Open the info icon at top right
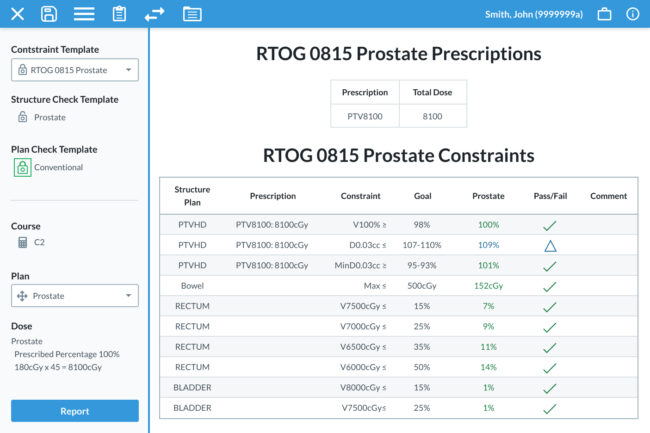The width and height of the screenshot is (650, 433). [632, 14]
